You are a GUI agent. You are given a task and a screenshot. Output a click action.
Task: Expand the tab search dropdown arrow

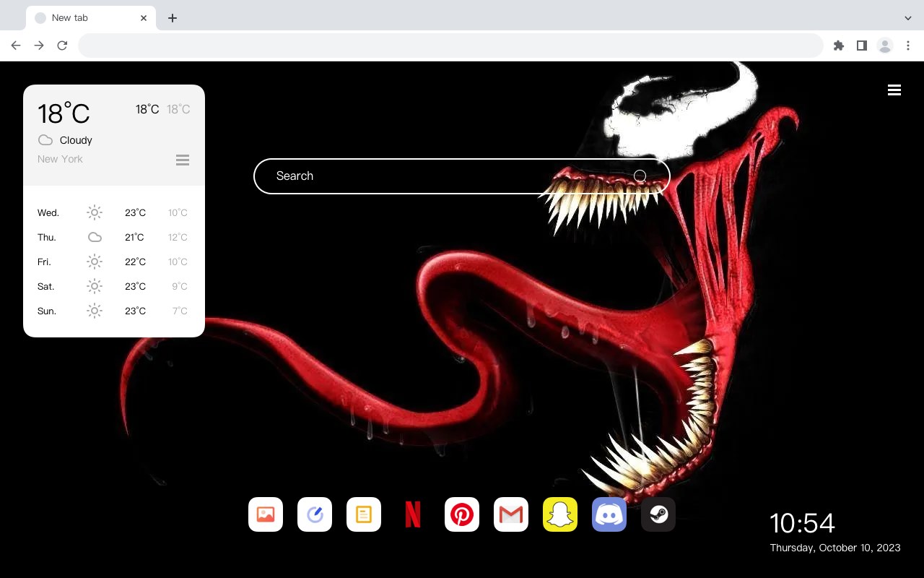(908, 18)
